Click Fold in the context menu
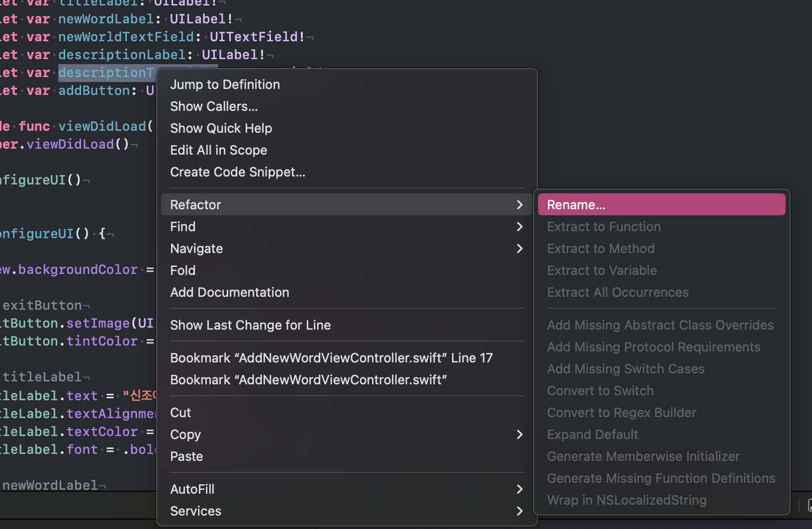812x529 pixels. [x=182, y=270]
